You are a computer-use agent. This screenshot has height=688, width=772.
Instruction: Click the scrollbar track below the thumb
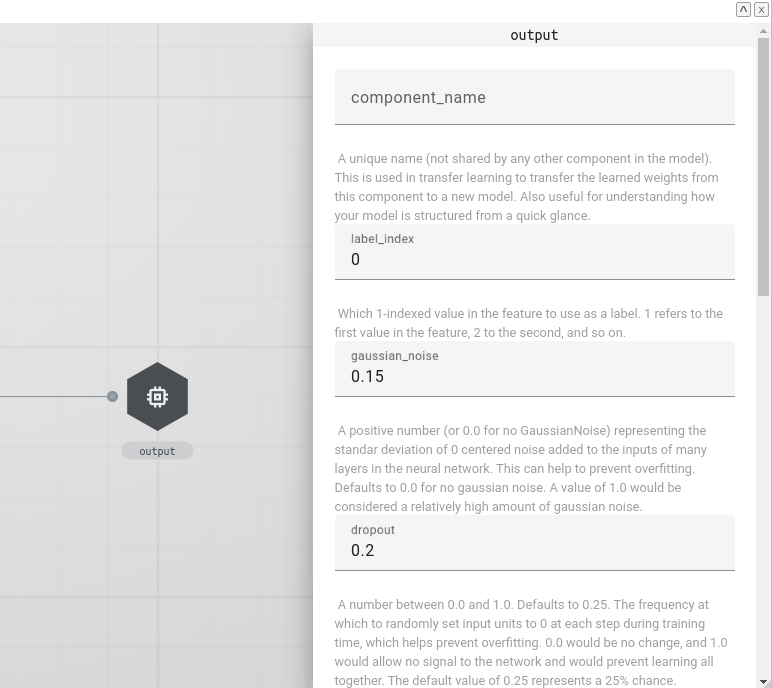(x=763, y=500)
